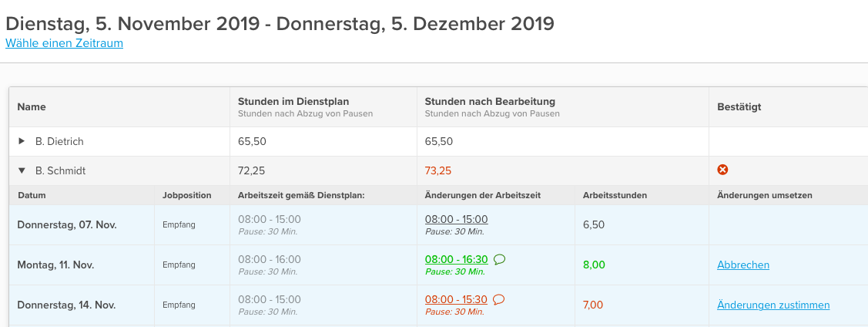Select the Donnerstag, 07. Nov. date cell
This screenshot has width=868, height=327.
66,224
